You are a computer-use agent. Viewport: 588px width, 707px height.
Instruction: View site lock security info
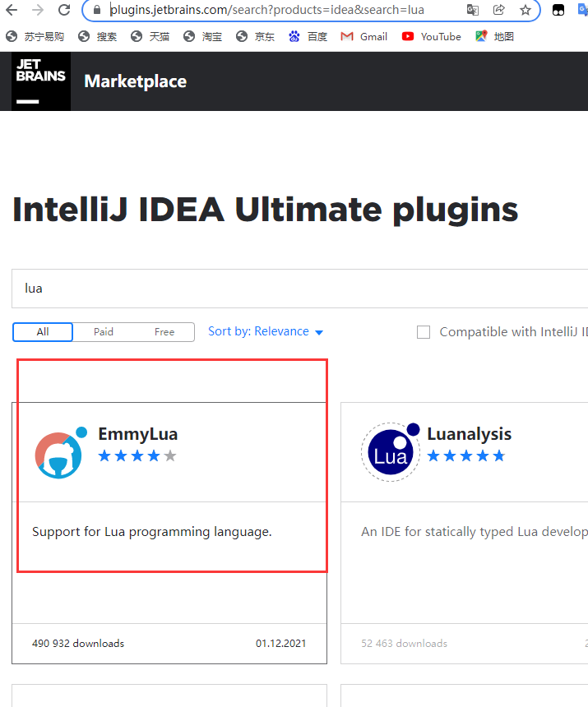[97, 10]
